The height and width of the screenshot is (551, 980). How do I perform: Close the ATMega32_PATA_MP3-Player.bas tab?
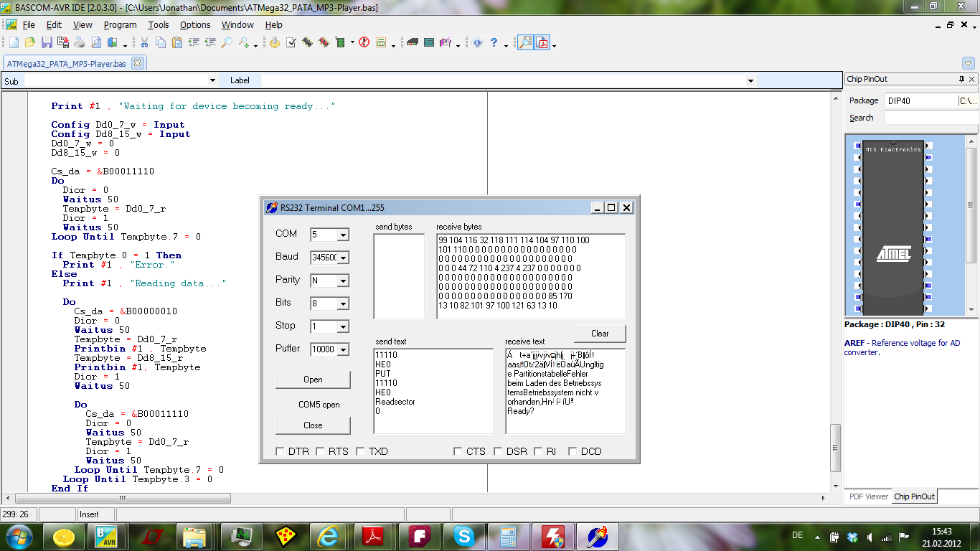(x=137, y=63)
